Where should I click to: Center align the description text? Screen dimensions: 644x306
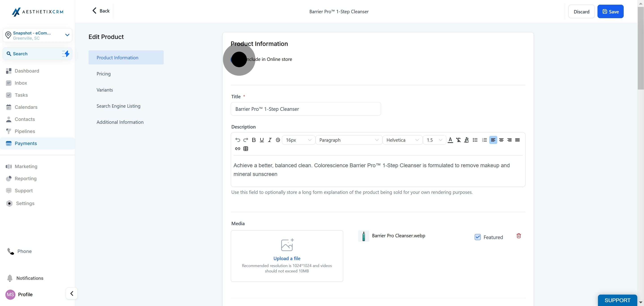click(501, 140)
